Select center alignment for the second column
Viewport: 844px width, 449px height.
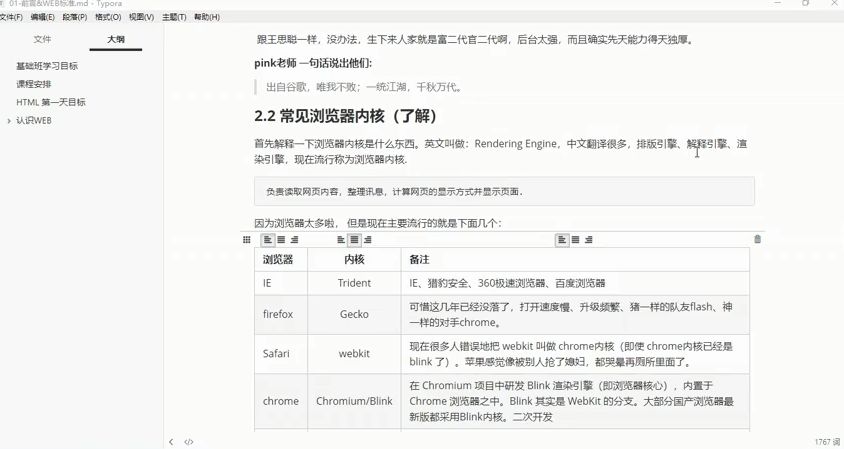pos(354,240)
